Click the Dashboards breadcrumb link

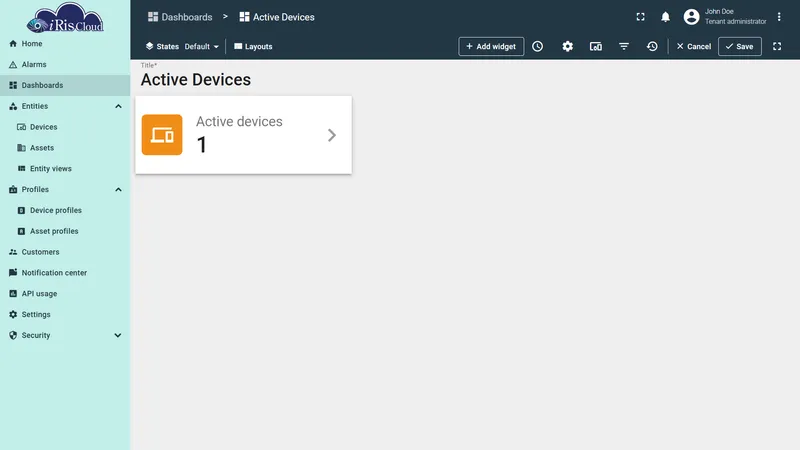coord(180,17)
